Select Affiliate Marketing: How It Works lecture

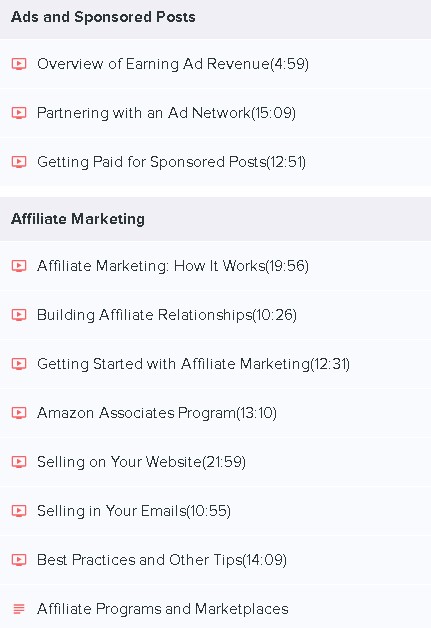pos(216,266)
